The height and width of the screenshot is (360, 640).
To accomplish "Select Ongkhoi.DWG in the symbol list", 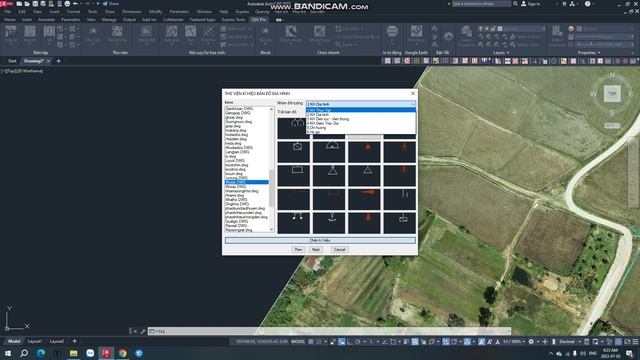I will pos(237,204).
